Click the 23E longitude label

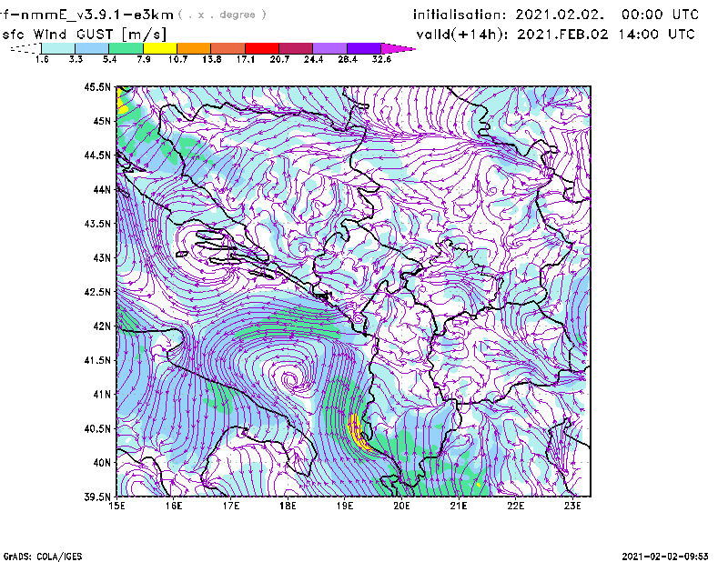click(x=572, y=506)
